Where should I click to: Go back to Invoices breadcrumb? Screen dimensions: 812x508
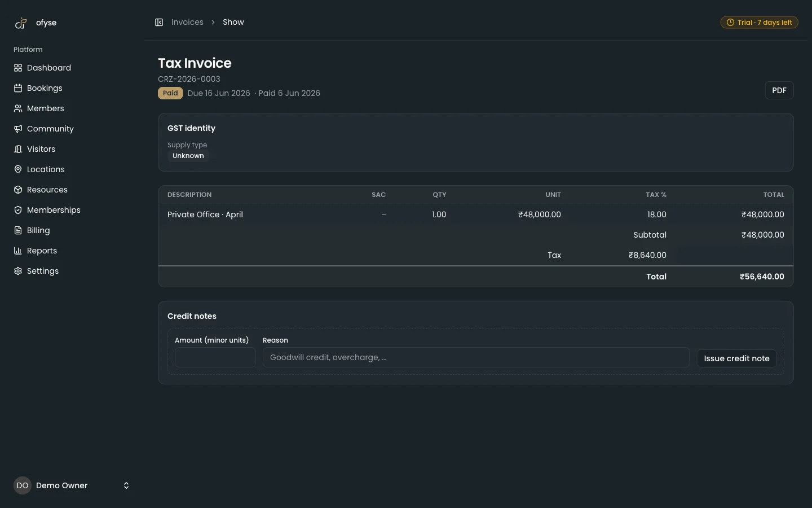pos(187,22)
